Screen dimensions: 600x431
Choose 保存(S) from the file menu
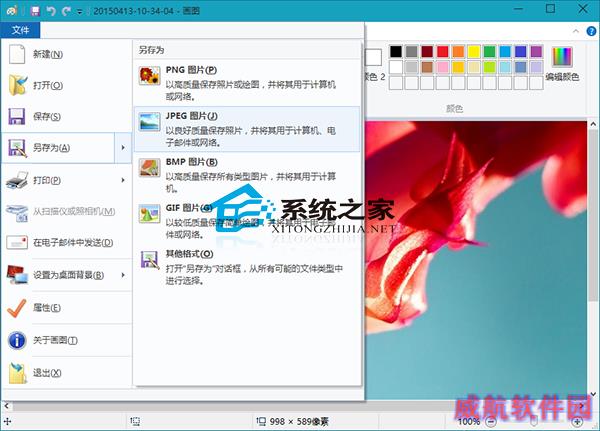tap(66, 116)
